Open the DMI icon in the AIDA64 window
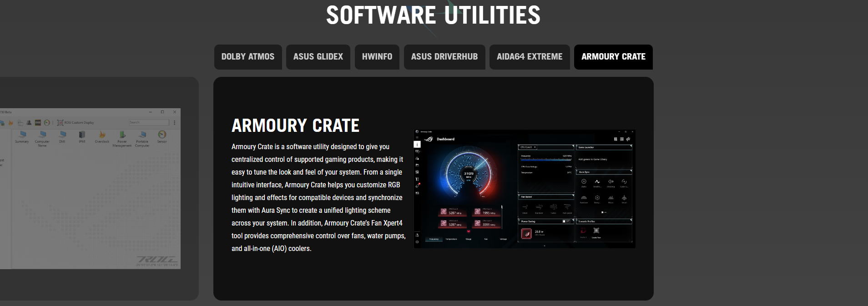Image resolution: width=868 pixels, height=306 pixels. 62,137
